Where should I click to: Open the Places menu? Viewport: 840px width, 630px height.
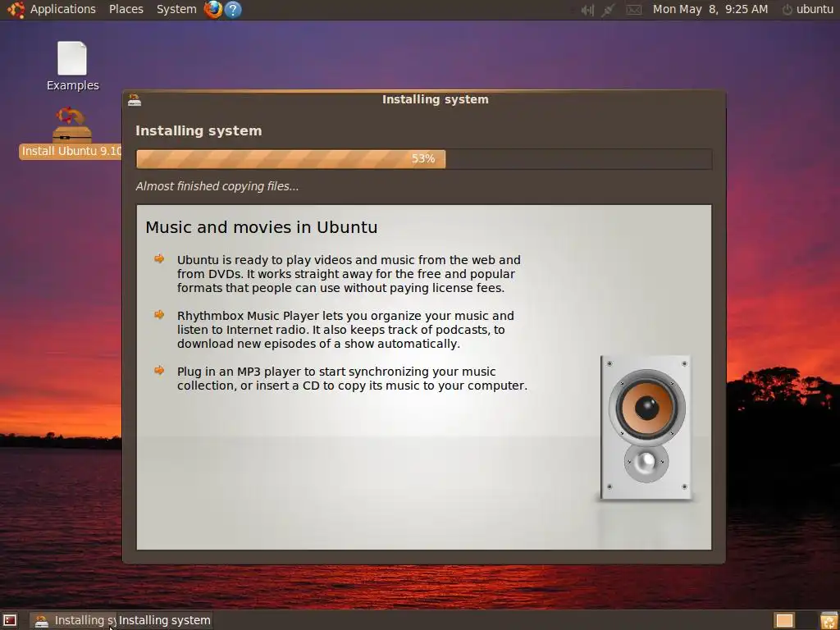pyautogui.click(x=126, y=9)
